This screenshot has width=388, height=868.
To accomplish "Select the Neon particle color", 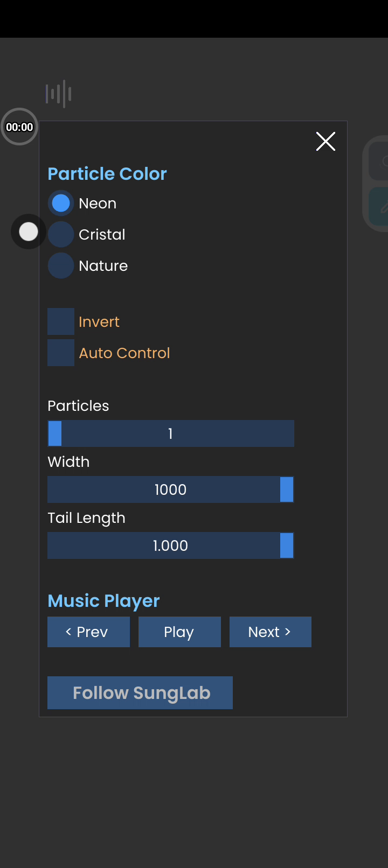I will (x=61, y=203).
